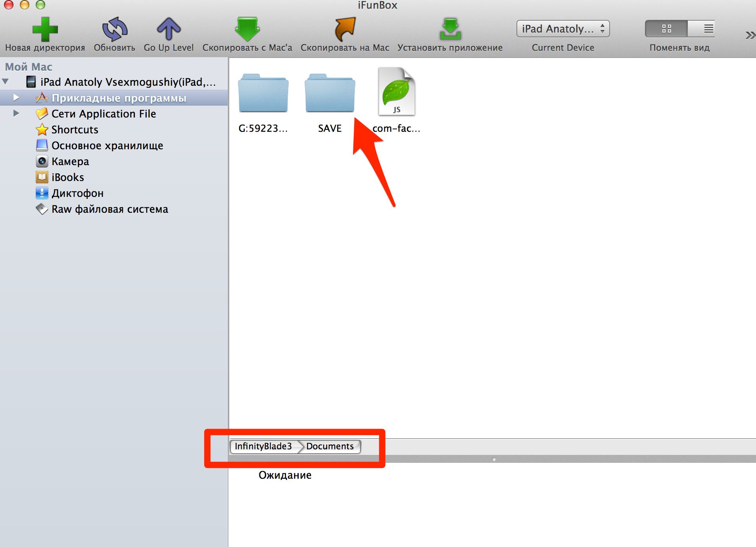
Task: Show more toolbar items via double chevron
Action: 750,35
